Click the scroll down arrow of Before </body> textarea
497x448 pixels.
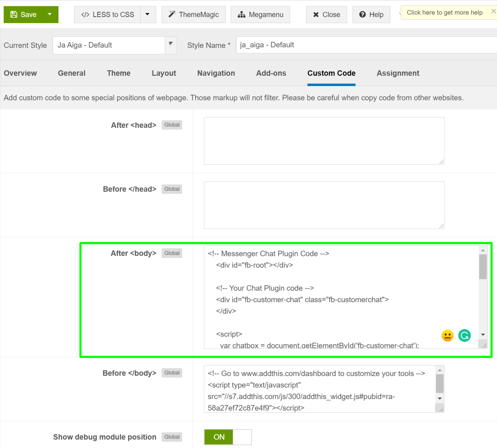coord(440,398)
